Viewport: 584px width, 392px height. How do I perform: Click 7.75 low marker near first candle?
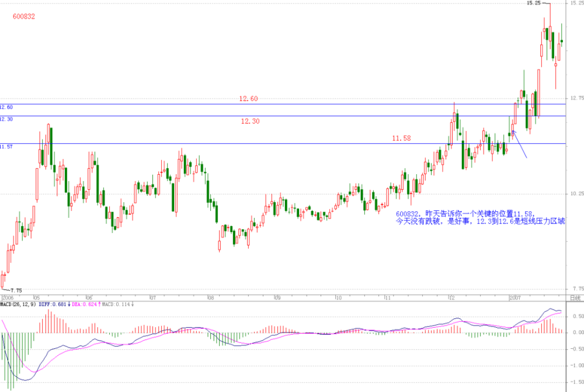(16, 291)
